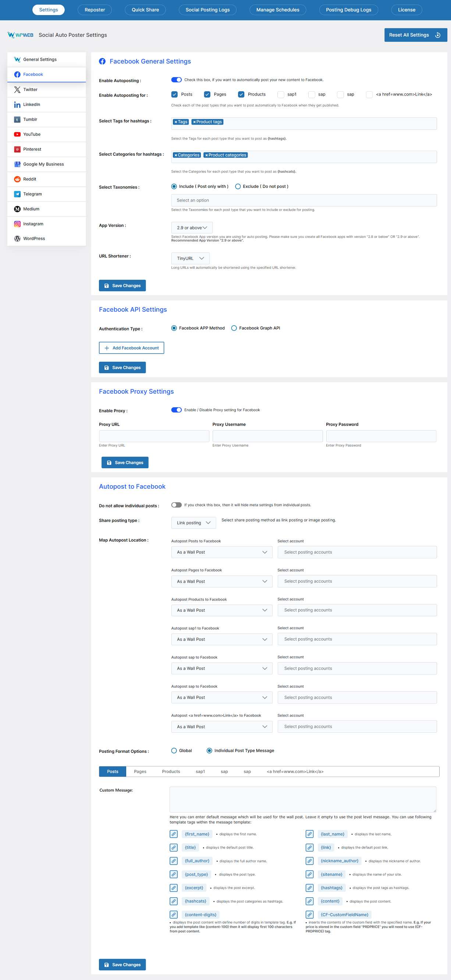The height and width of the screenshot is (980, 451).
Task: Open Share posting type Link posting dropdown
Action: [x=193, y=523]
